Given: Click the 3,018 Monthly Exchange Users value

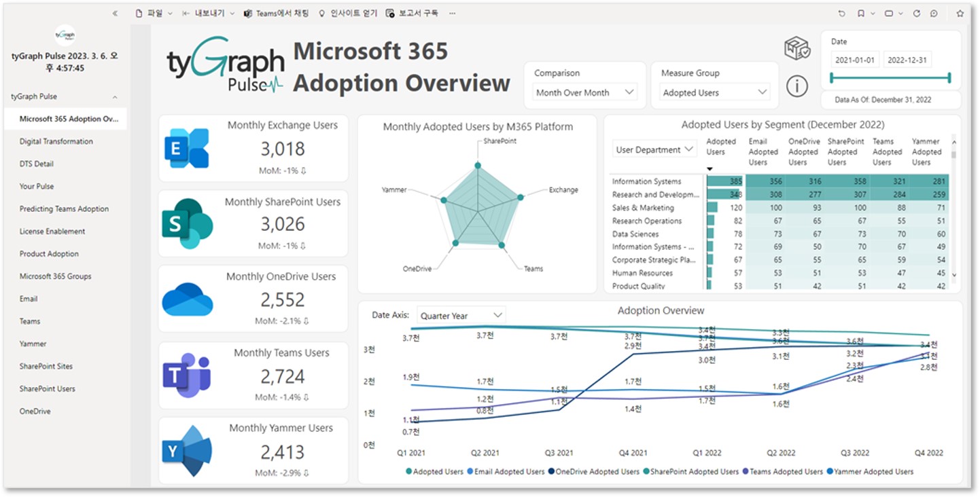Looking at the screenshot, I should point(283,149).
